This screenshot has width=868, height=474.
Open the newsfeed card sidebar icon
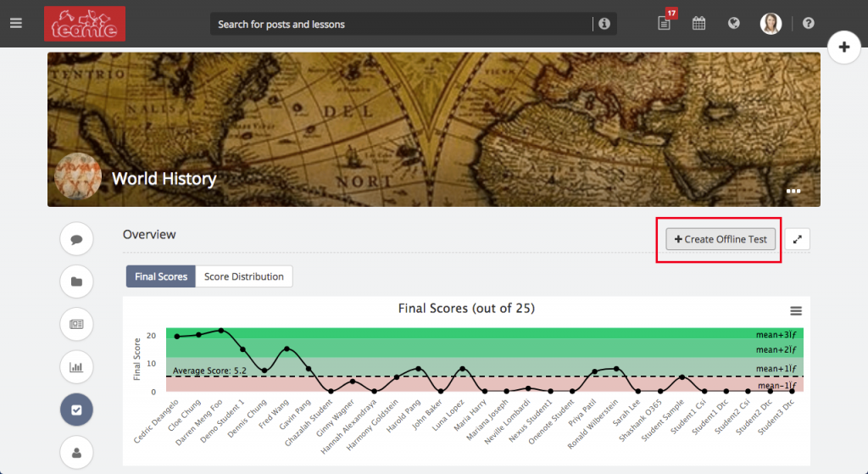(x=76, y=325)
